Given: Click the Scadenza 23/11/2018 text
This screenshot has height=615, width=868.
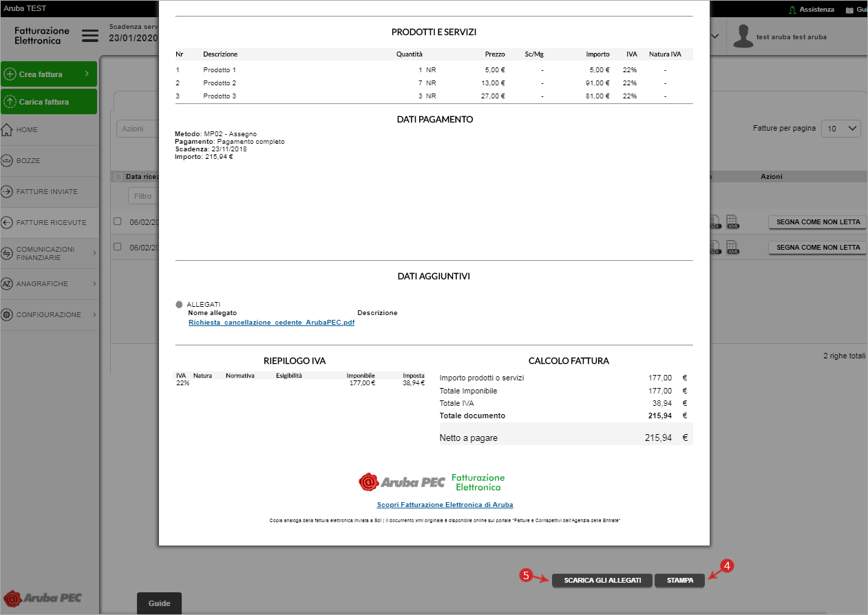Looking at the screenshot, I should pos(211,149).
